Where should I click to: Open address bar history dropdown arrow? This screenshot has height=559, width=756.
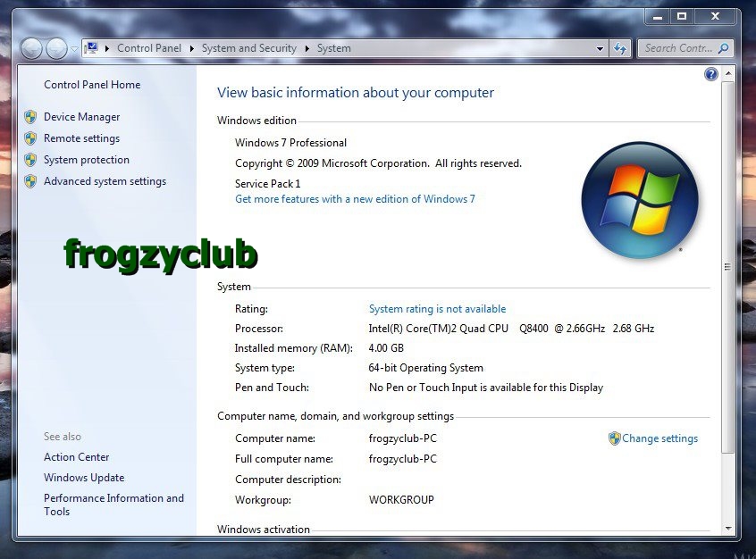[600, 49]
